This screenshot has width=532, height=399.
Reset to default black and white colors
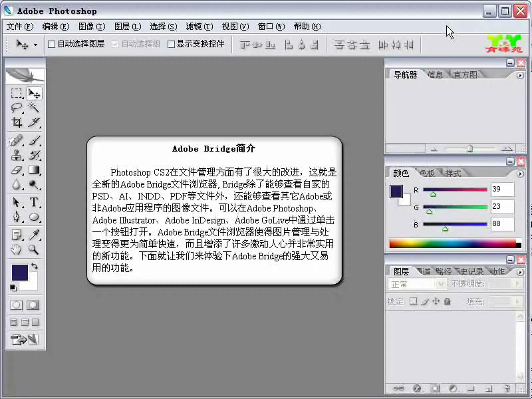coord(13,288)
